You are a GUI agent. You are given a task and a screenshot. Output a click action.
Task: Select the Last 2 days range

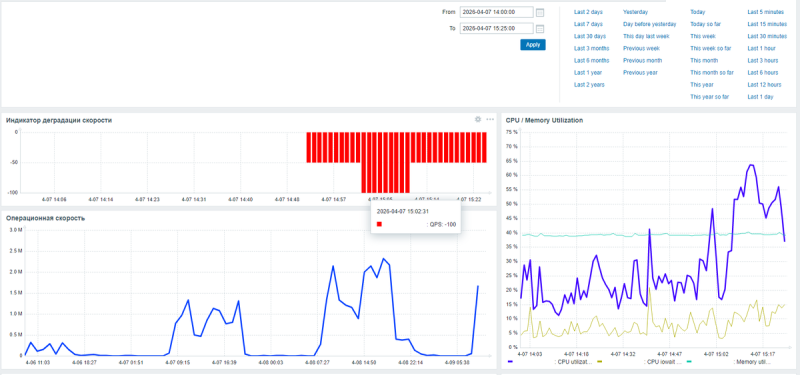point(588,12)
